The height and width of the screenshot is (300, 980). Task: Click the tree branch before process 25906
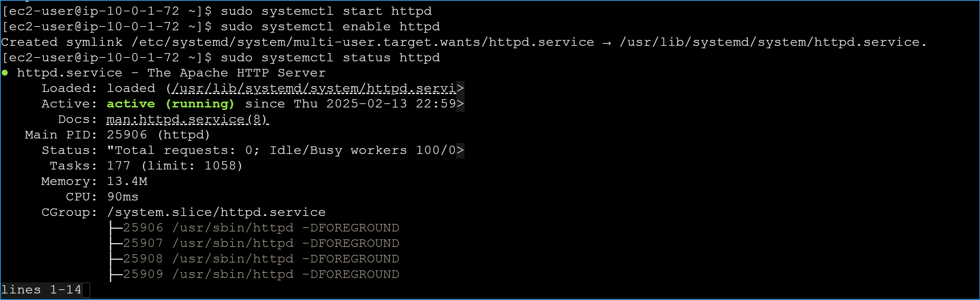(116, 228)
